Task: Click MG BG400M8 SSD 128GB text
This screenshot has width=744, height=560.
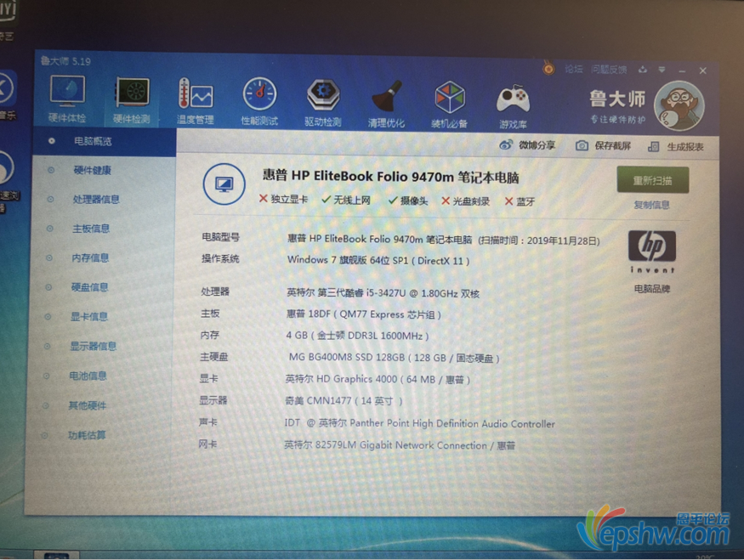Action: 394,358
